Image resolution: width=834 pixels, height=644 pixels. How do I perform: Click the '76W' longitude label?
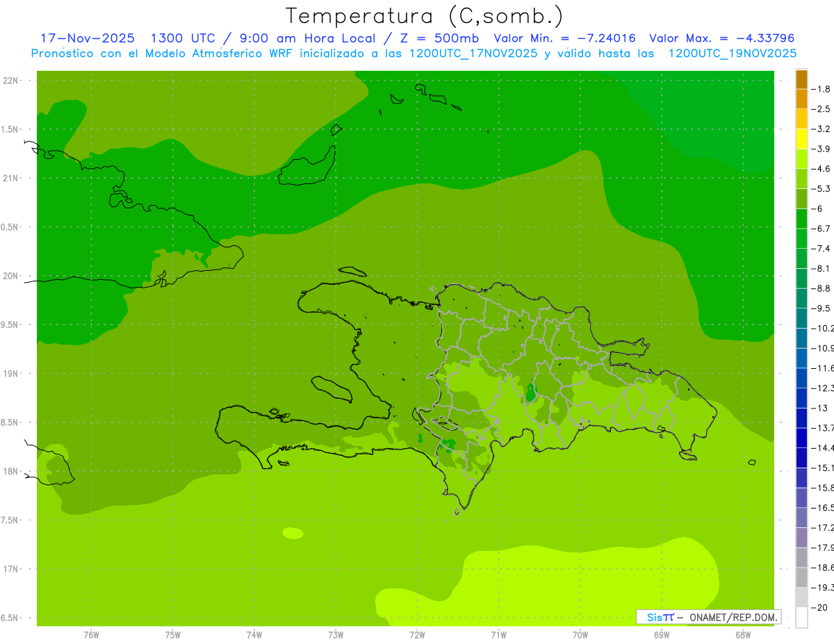[91, 635]
